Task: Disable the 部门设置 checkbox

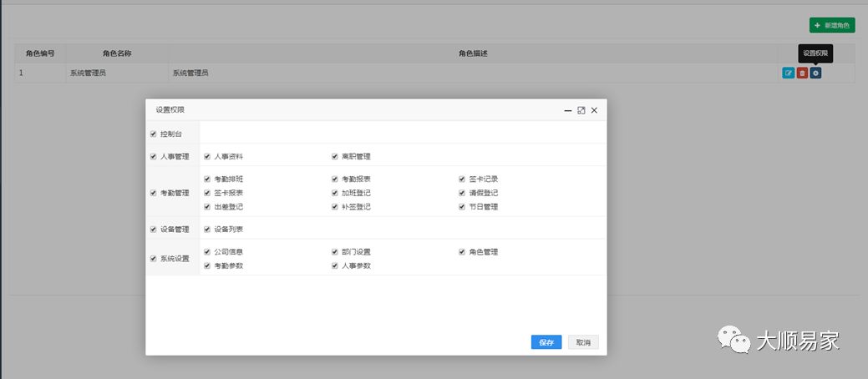Action: [335, 251]
